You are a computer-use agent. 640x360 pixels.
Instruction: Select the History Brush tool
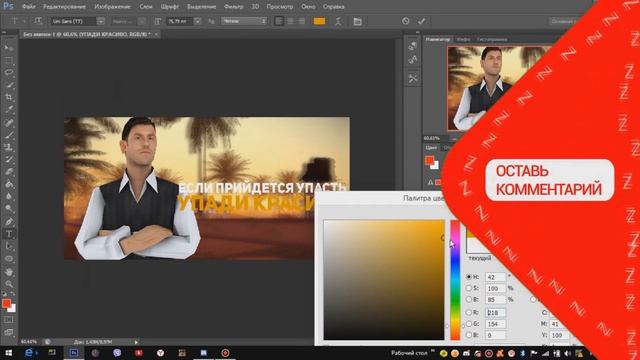click(9, 160)
